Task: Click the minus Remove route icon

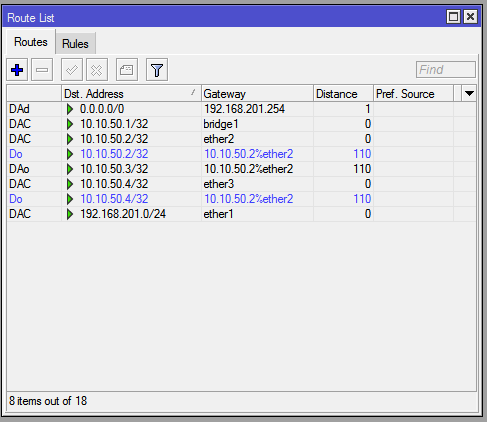Action: pyautogui.click(x=42, y=70)
